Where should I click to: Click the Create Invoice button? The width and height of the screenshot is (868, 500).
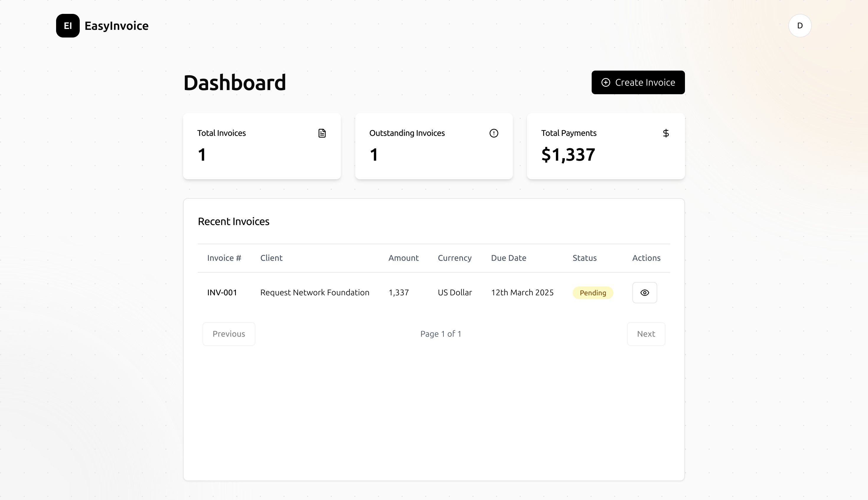(638, 82)
